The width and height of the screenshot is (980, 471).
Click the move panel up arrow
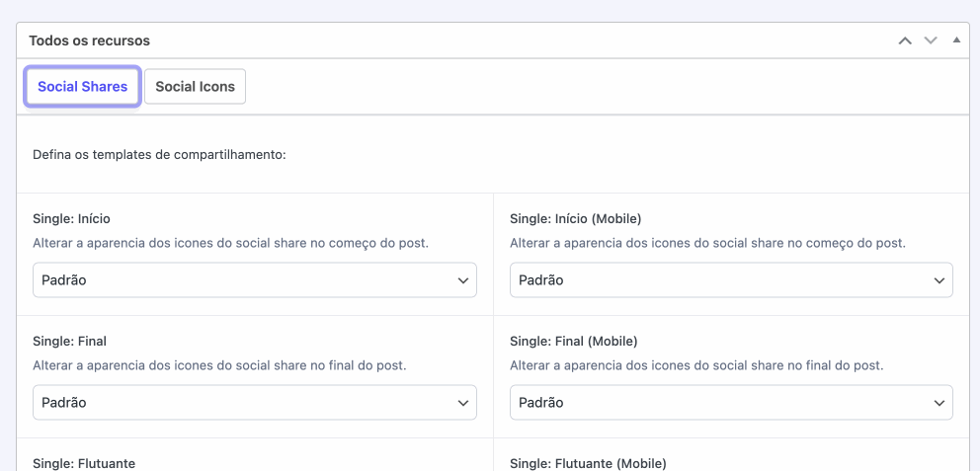tap(904, 40)
